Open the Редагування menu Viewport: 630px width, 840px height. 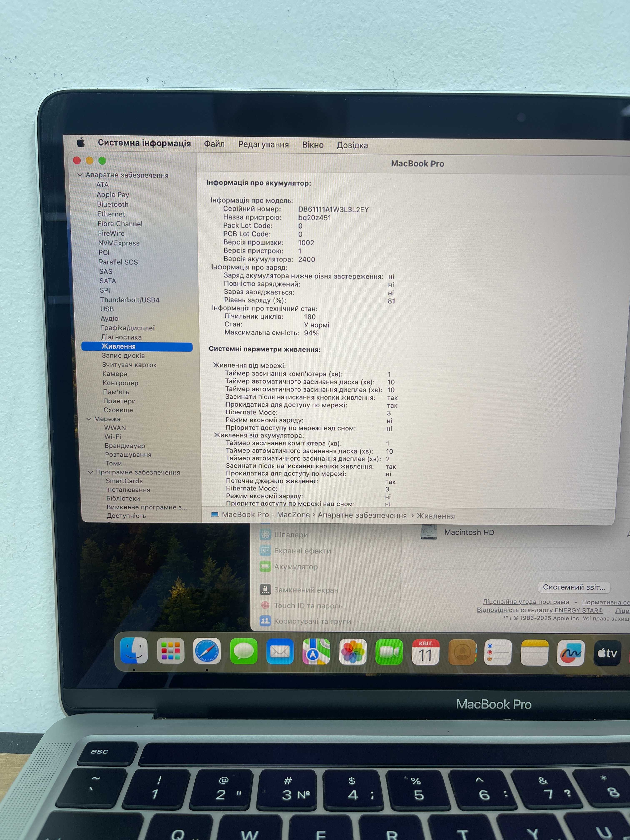(x=263, y=145)
